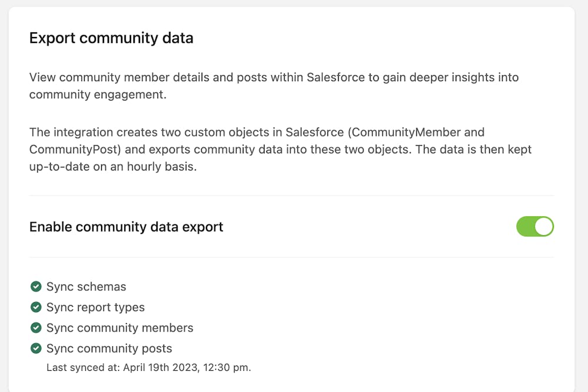Toggle off Enable community data export switch
Image resolution: width=588 pixels, height=392 pixels.
[534, 226]
